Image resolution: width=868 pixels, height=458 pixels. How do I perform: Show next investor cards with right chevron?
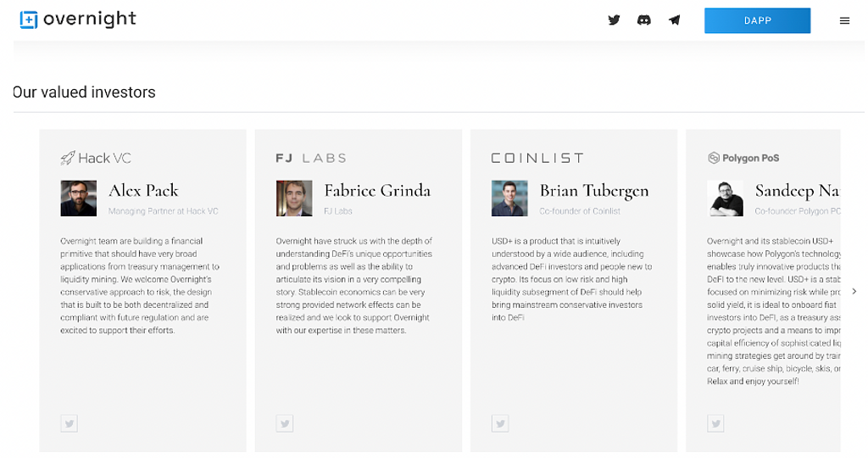[x=854, y=291]
